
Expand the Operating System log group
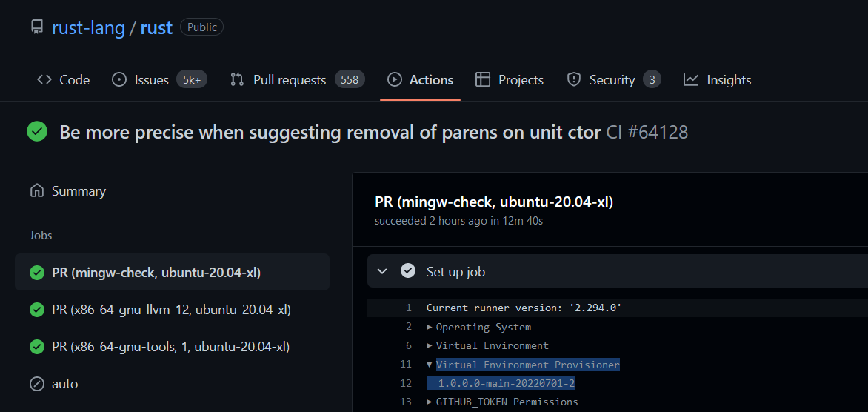[479, 327]
